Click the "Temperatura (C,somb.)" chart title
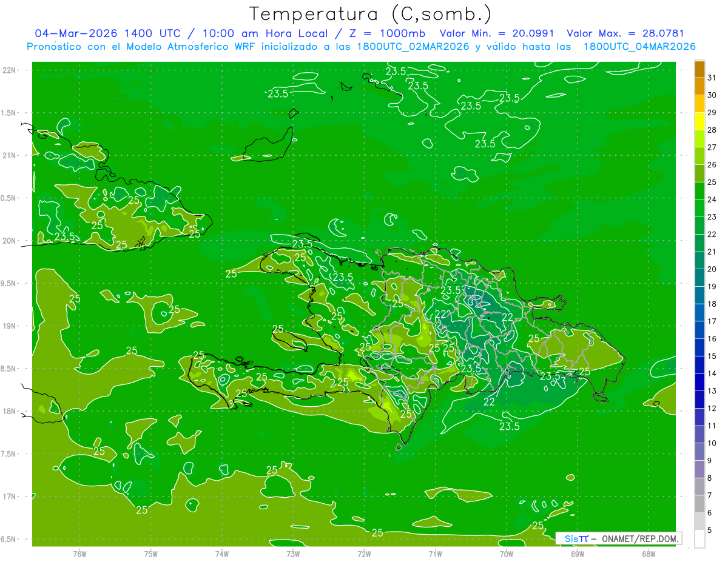728x562 pixels. tap(371, 14)
